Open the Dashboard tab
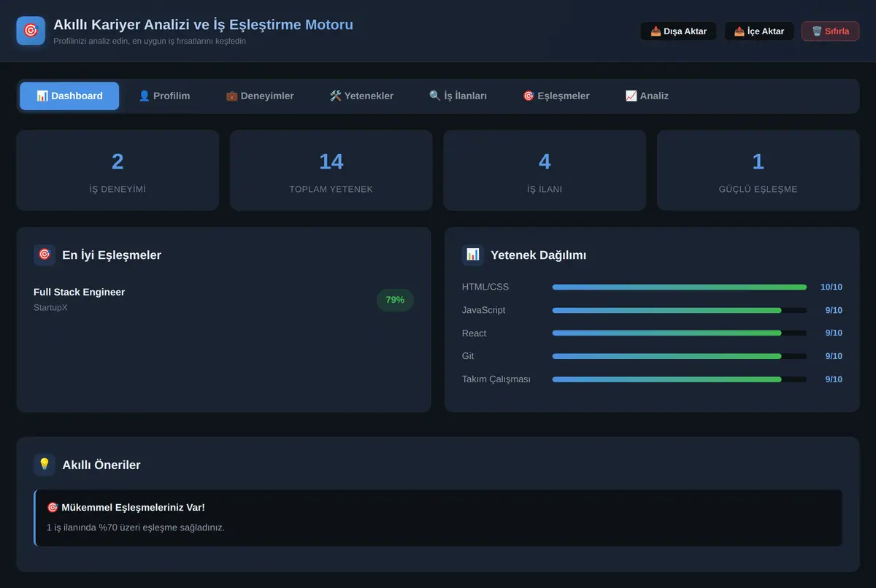The width and height of the screenshot is (876, 588). [x=69, y=96]
